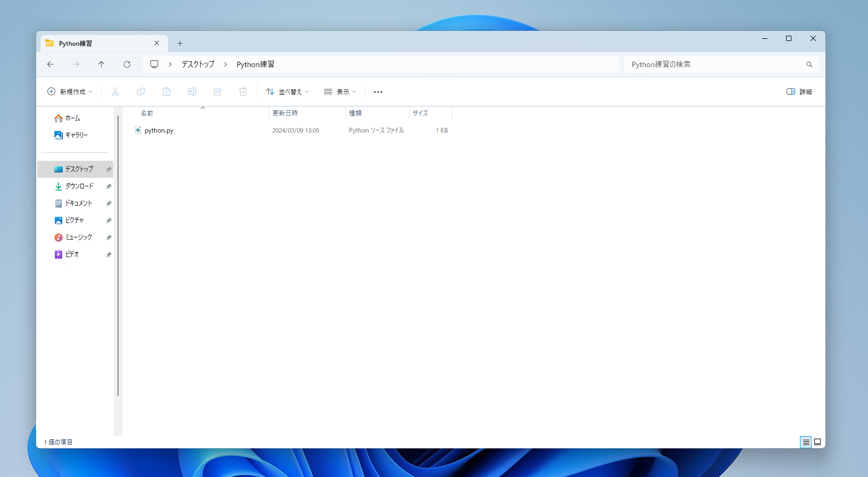Screen dimensions: 868x477
Task: Go forward with the right arrow button
Action: point(76,64)
